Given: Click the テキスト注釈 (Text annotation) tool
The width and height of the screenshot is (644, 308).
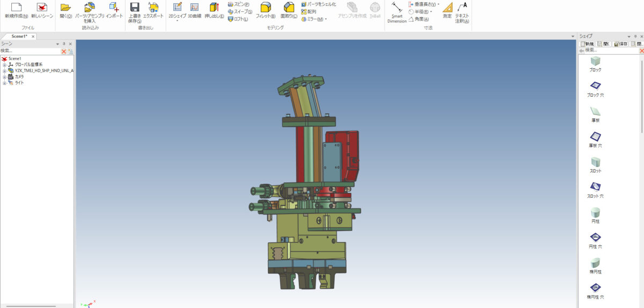Looking at the screenshot, I should point(462,8).
